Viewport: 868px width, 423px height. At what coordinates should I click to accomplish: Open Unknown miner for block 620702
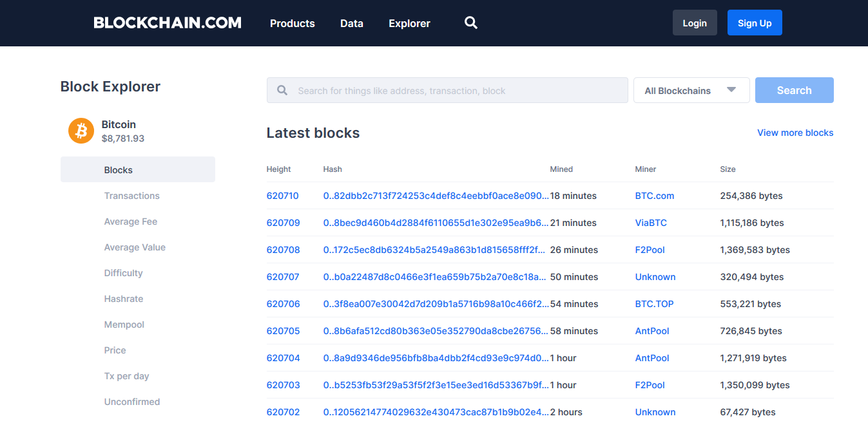tap(655, 412)
